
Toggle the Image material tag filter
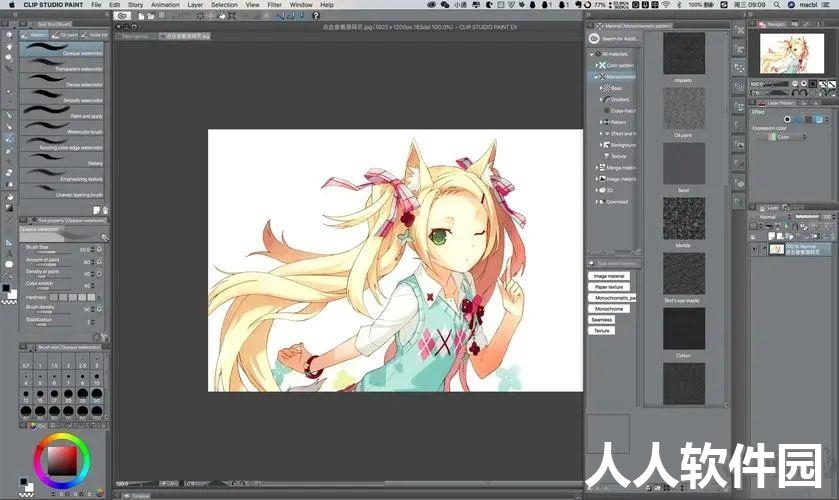click(609, 276)
